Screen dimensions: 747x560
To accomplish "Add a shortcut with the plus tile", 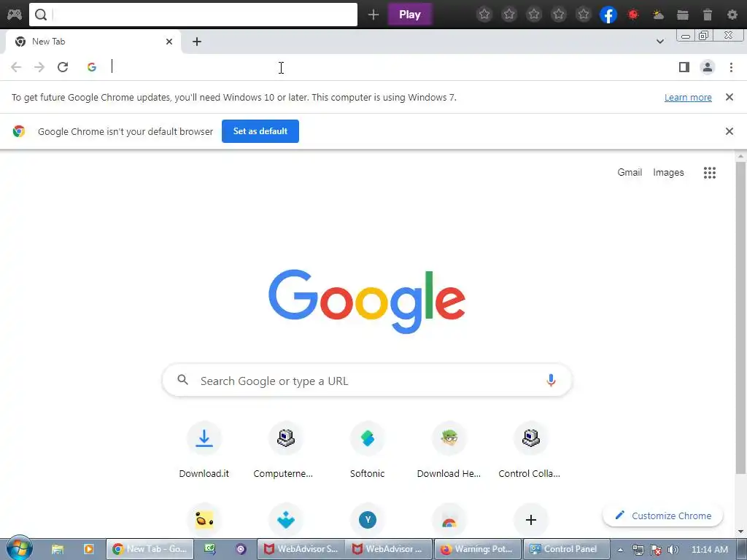I will tap(531, 519).
